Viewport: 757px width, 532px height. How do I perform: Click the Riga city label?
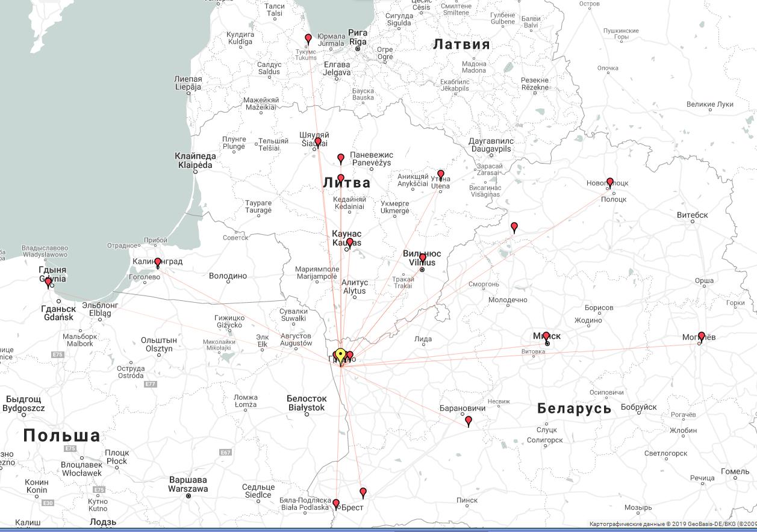(x=358, y=37)
